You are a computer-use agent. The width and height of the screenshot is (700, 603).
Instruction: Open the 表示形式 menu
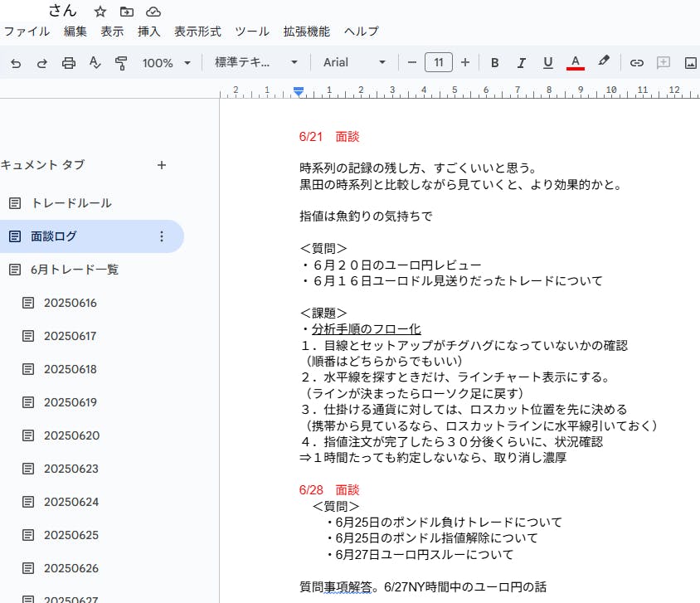click(x=197, y=32)
